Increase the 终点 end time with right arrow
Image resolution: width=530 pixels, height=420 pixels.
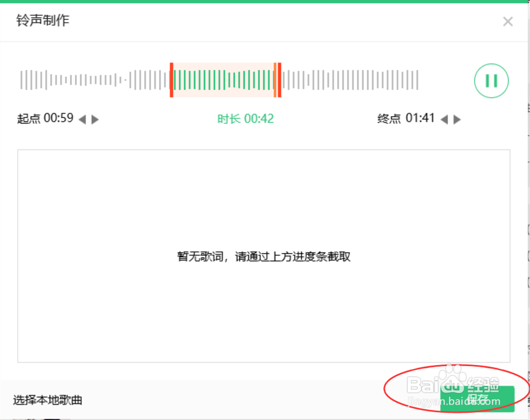(x=458, y=119)
